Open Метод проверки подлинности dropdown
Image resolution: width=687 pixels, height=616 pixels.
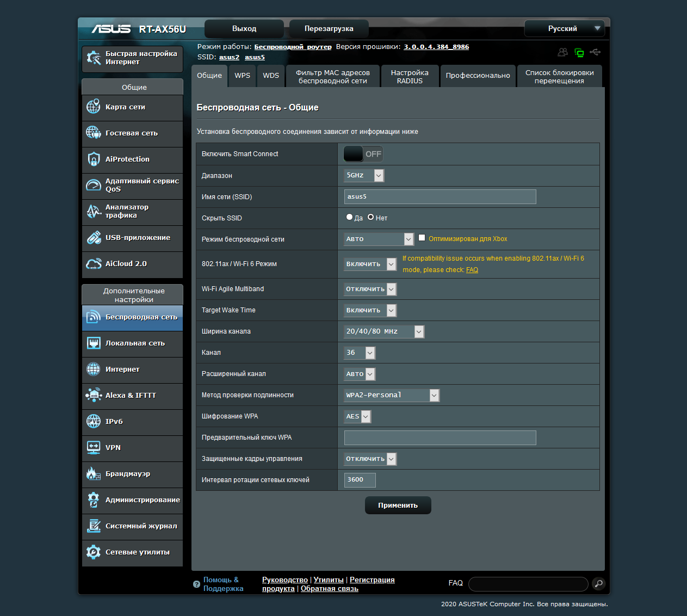[392, 395]
